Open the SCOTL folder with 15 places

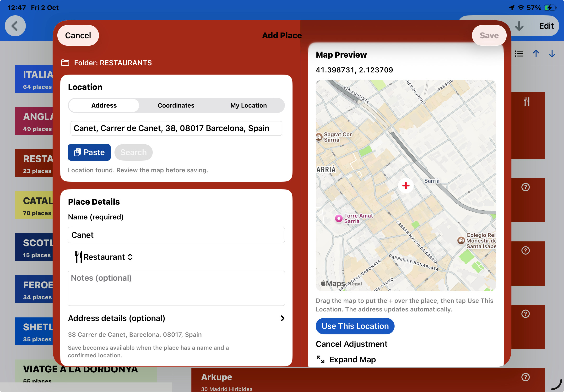(x=34, y=247)
